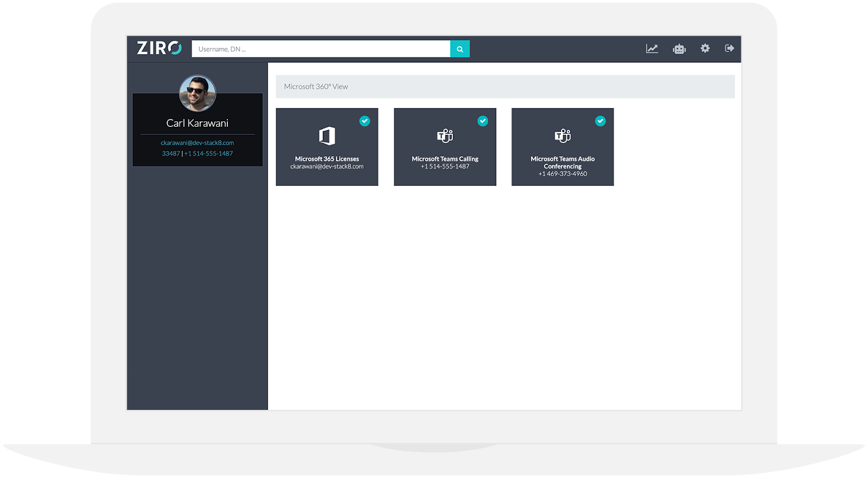This screenshot has width=868, height=478.
Task: Click the Teams icon on the Teams Calling card
Action: (x=445, y=135)
